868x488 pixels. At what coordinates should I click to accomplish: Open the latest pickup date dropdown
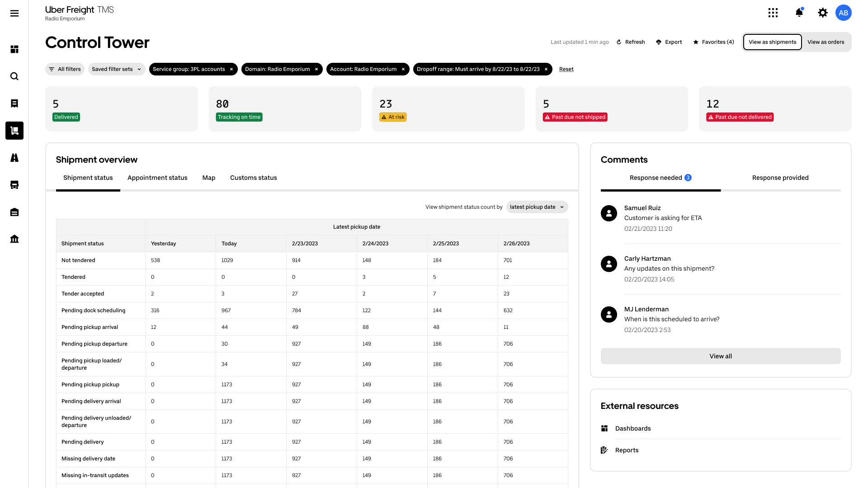coord(537,207)
